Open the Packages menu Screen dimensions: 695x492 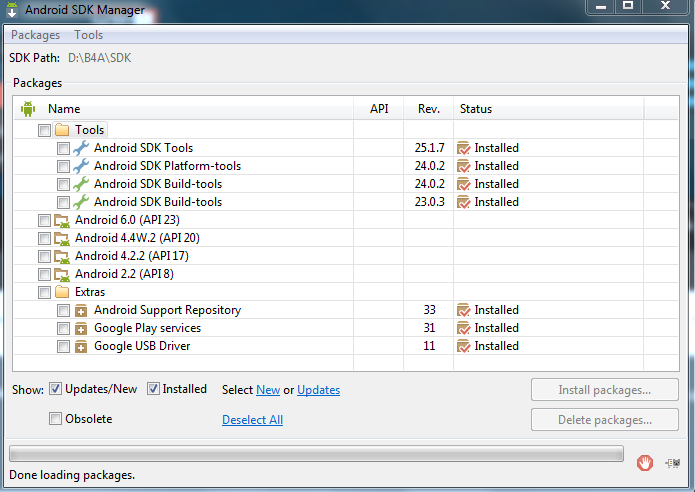point(35,35)
